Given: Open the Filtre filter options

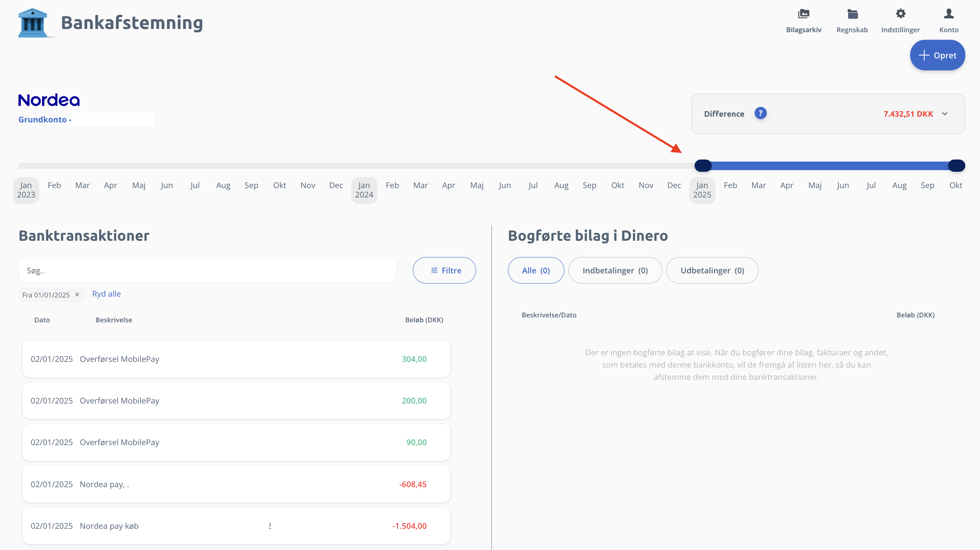Looking at the screenshot, I should coord(444,270).
